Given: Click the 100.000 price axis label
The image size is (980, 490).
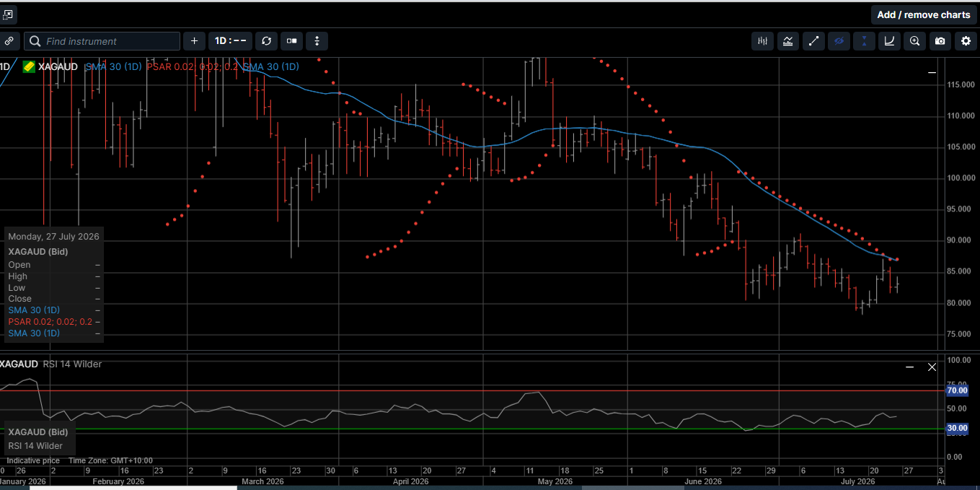Looking at the screenshot, I should click(x=961, y=178).
